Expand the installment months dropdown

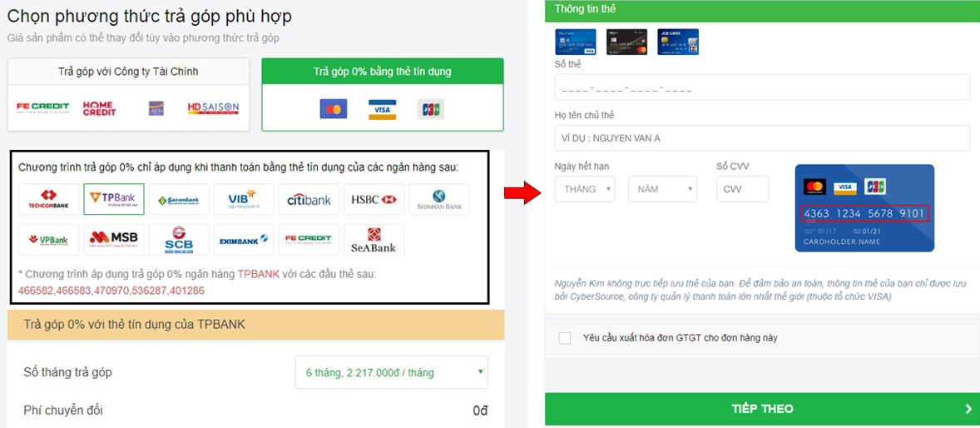(x=391, y=372)
